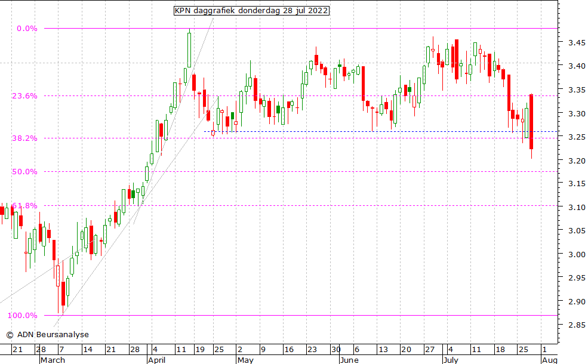Click the 3.05 price axis label
588x364 pixels.
(577, 230)
